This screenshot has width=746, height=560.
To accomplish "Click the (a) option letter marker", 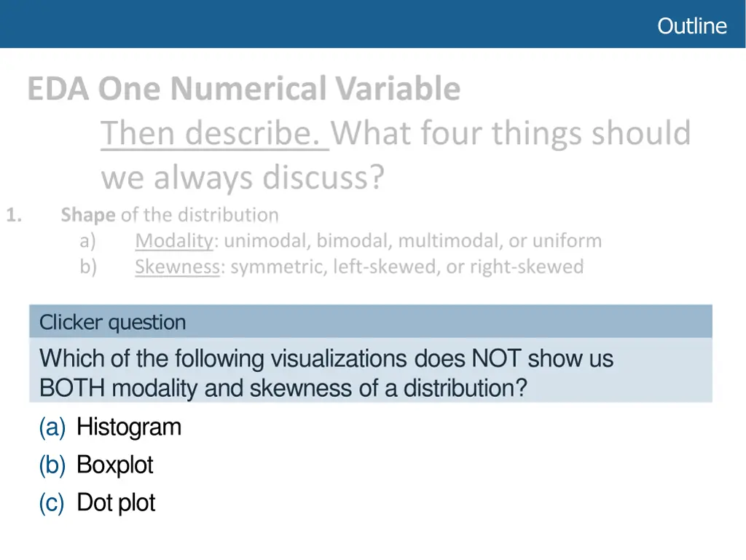I will click(x=52, y=427).
